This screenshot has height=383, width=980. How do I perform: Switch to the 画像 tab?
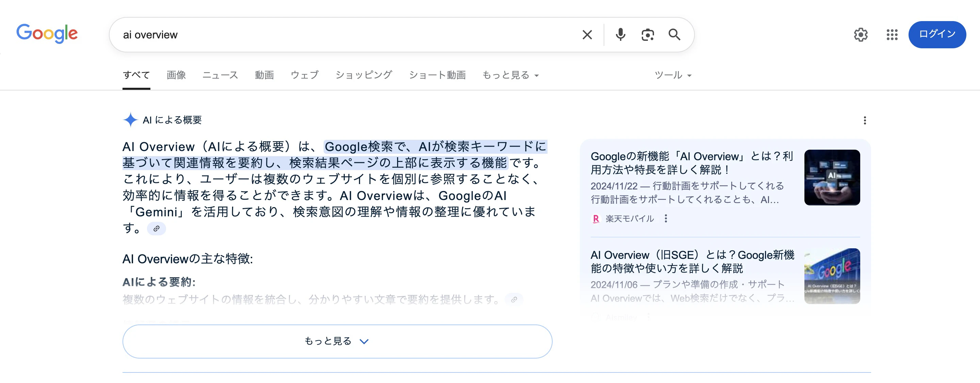176,75
